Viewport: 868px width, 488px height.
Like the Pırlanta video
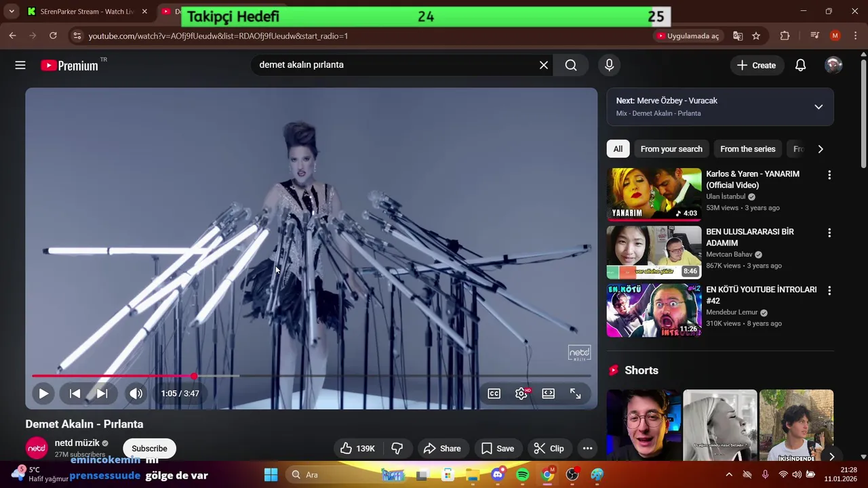pos(357,448)
